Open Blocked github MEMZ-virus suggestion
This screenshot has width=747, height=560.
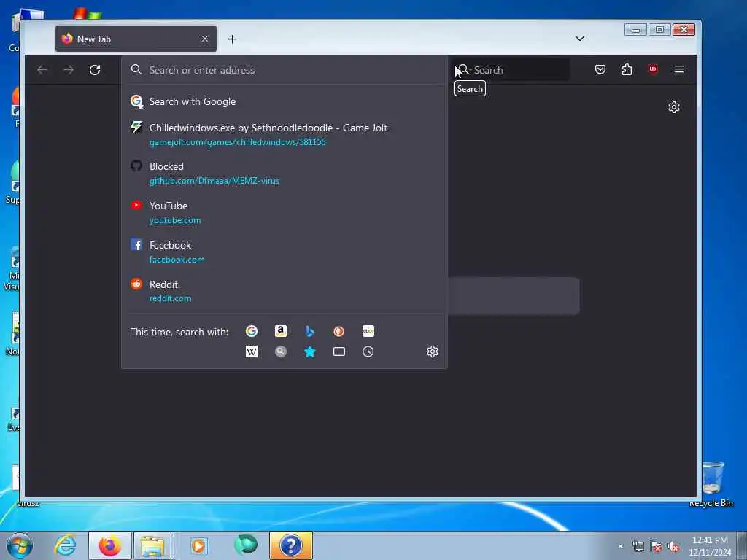tap(285, 174)
